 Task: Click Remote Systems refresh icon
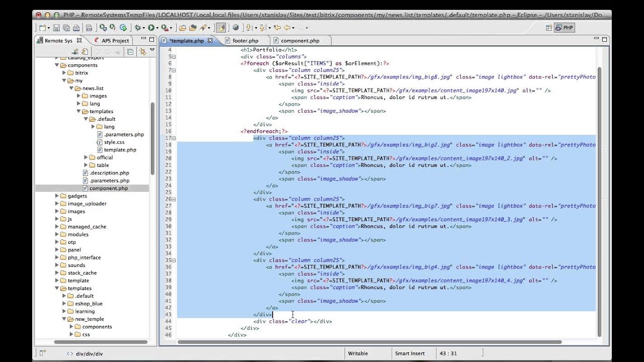(x=85, y=51)
